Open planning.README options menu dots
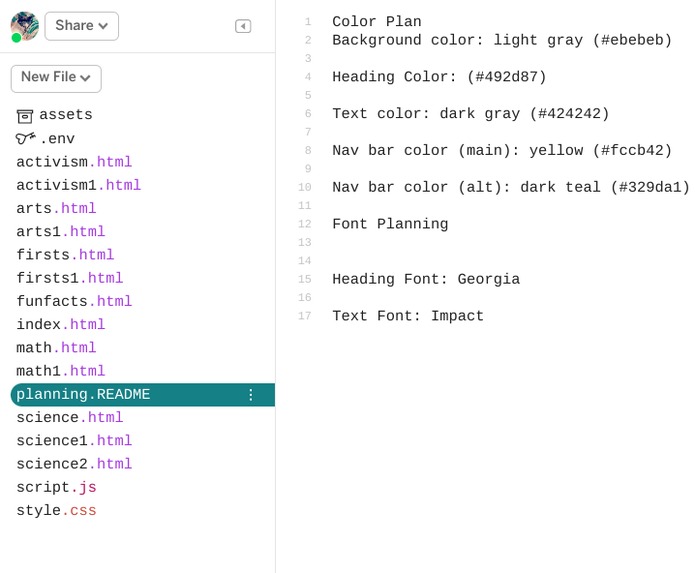 click(251, 394)
